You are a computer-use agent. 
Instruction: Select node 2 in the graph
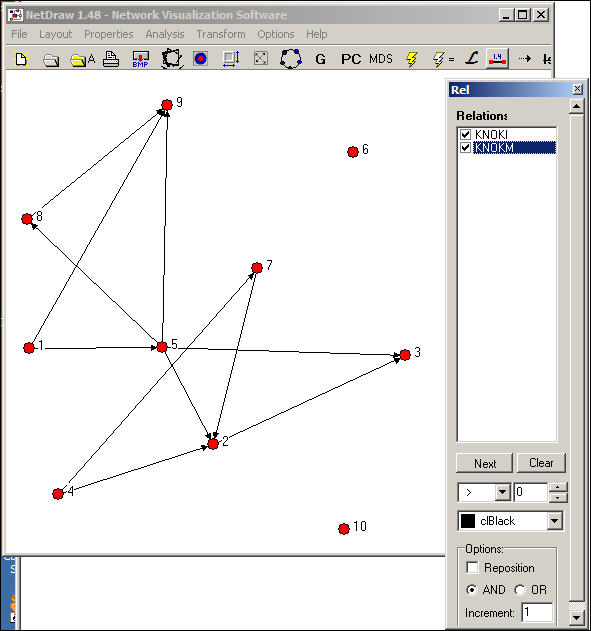coord(213,444)
